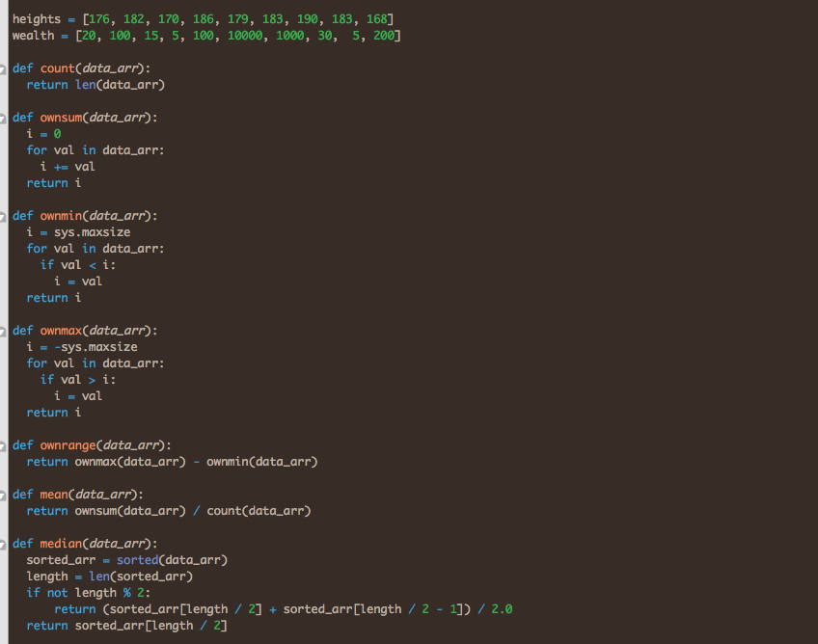
Task: Click the function name 'ownrange' in its def line
Action: pos(68,444)
